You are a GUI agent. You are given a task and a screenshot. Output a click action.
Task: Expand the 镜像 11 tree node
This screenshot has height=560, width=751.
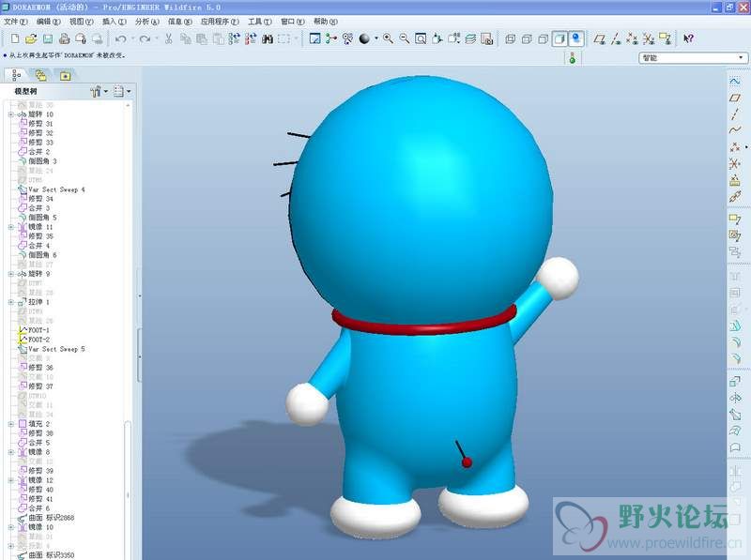point(11,227)
